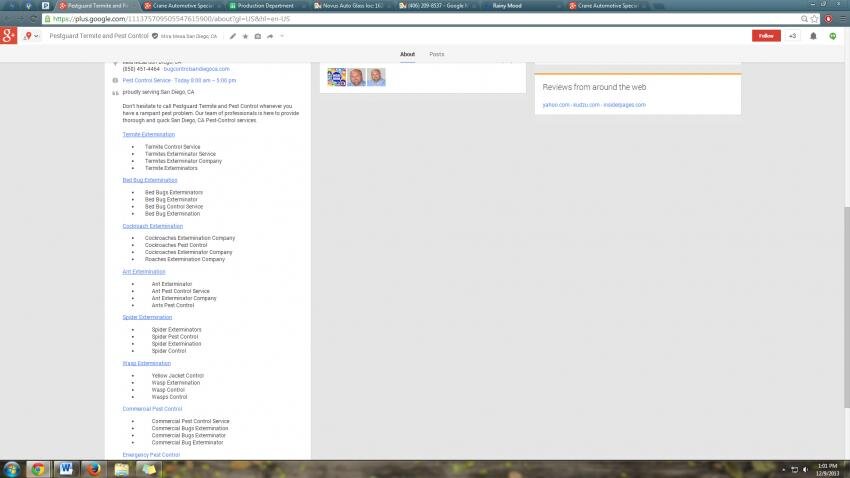Expand the small arrow next to share icon
Image resolution: width=850 pixels, height=478 pixels.
pyautogui.click(x=282, y=36)
